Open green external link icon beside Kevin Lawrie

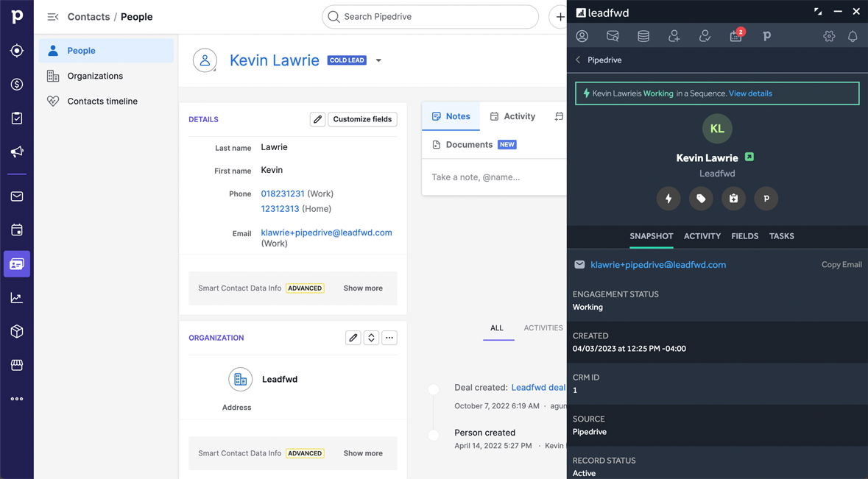[749, 157]
